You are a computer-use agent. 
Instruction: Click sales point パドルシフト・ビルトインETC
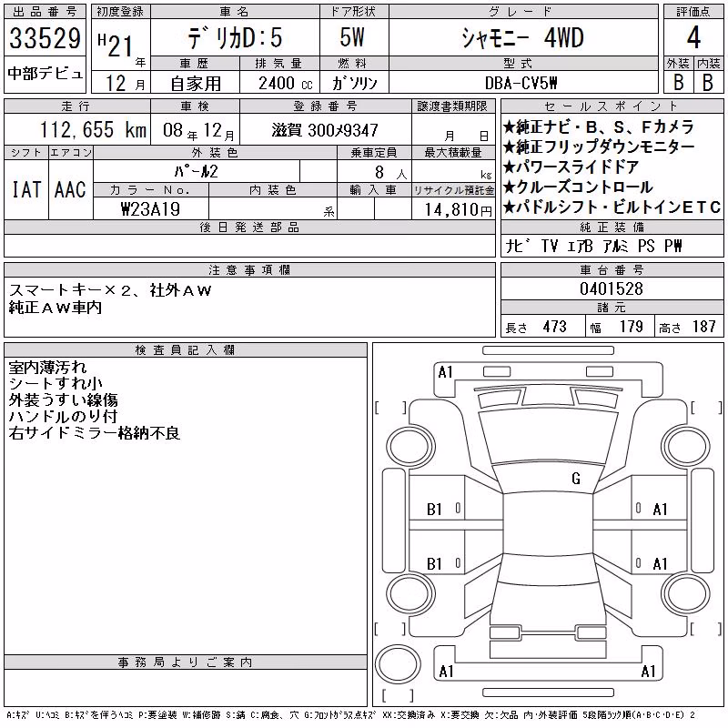point(612,207)
